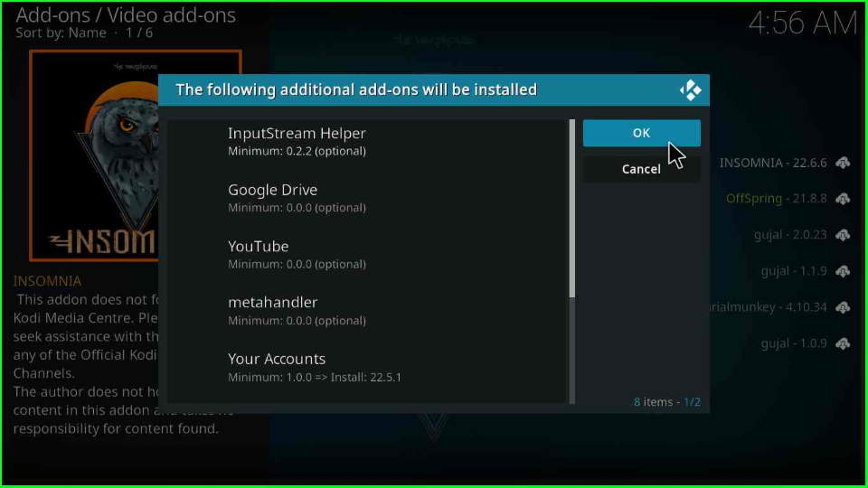868x488 pixels.
Task: Choose OffSpring - 21.8.8 version in background list
Action: (x=776, y=199)
